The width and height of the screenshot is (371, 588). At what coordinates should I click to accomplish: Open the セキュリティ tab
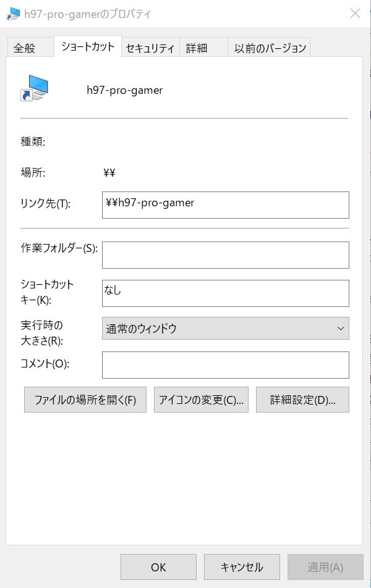coord(150,48)
